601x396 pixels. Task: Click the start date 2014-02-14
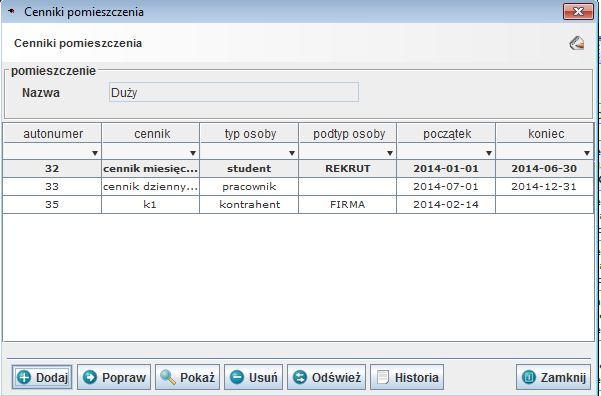tap(447, 205)
